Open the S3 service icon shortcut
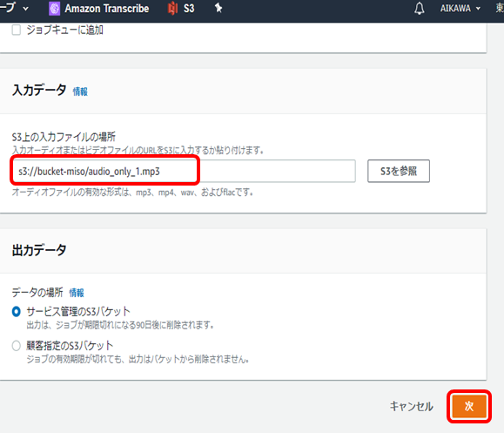 pyautogui.click(x=173, y=9)
